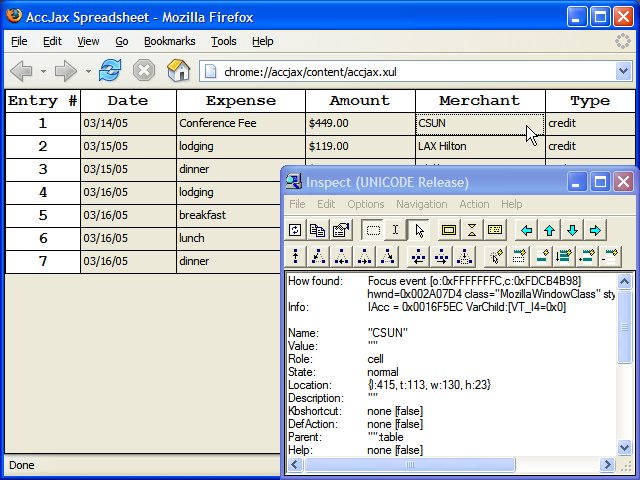The width and height of the screenshot is (640, 480).
Task: Click the Merchant column header
Action: point(480,100)
